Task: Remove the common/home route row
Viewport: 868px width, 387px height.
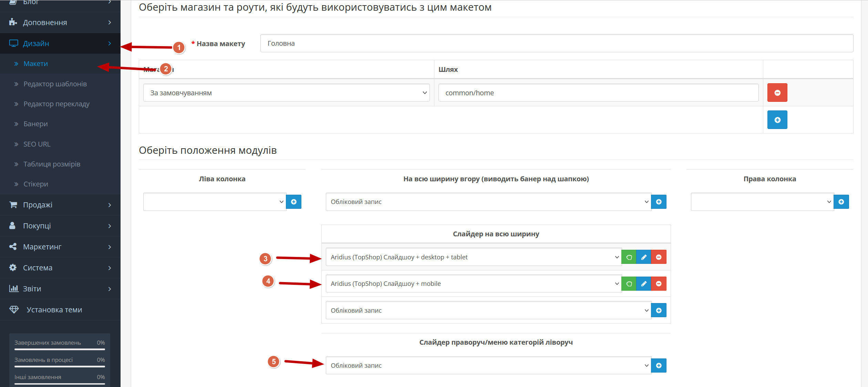Action: point(777,93)
